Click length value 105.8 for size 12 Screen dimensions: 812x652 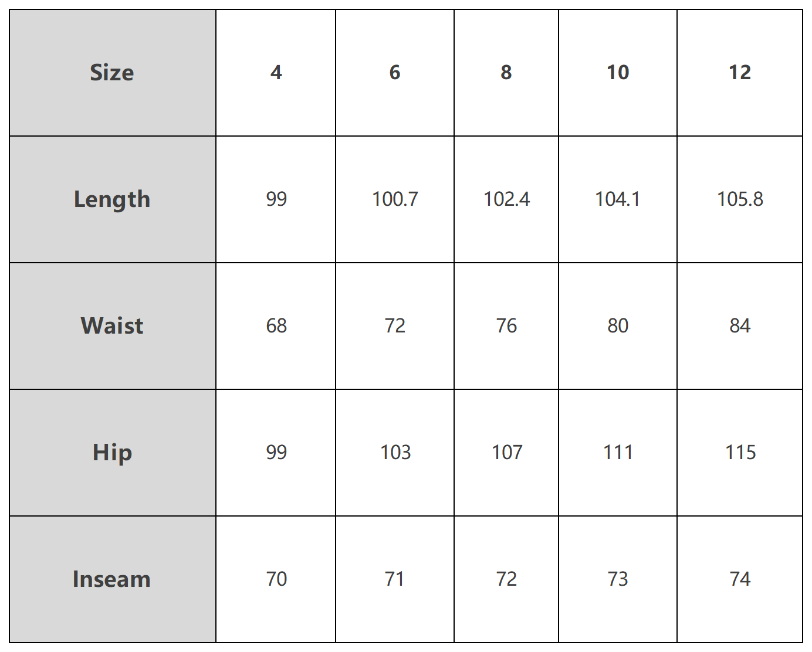pos(739,199)
